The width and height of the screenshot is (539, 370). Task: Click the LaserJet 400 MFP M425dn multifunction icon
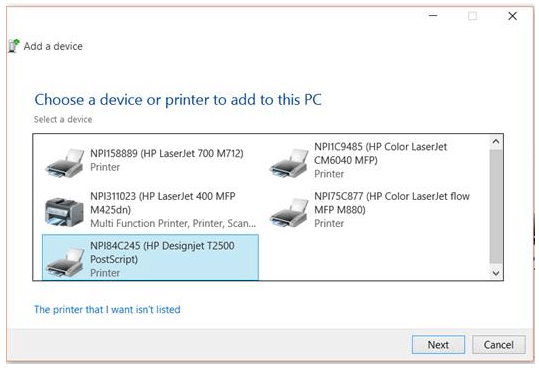click(64, 212)
